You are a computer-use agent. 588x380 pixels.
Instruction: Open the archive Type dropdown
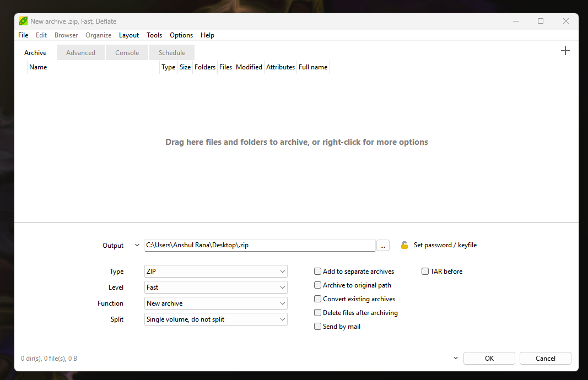pyautogui.click(x=215, y=271)
